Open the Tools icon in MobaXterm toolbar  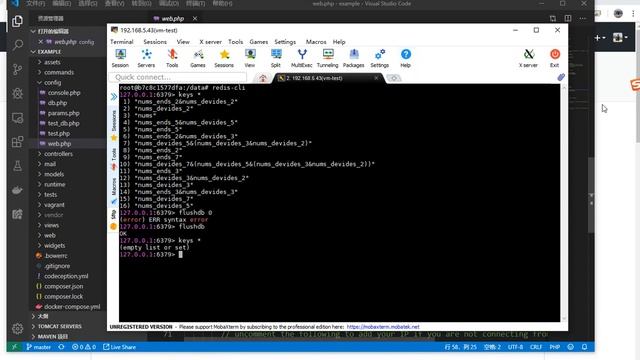click(x=172, y=58)
